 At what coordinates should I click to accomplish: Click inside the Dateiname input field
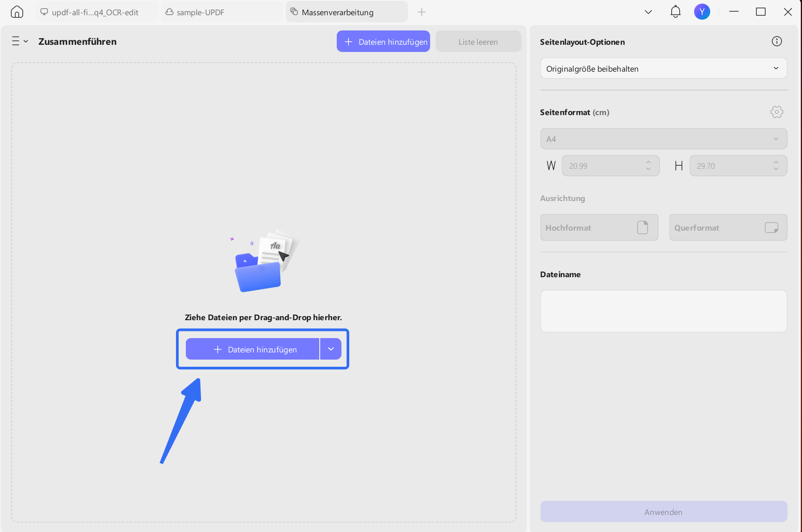tap(663, 311)
